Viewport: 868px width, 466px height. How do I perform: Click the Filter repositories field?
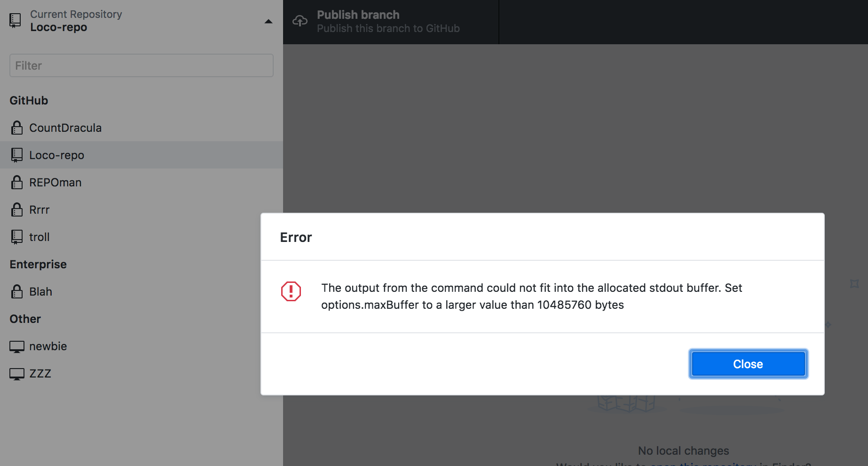click(141, 65)
